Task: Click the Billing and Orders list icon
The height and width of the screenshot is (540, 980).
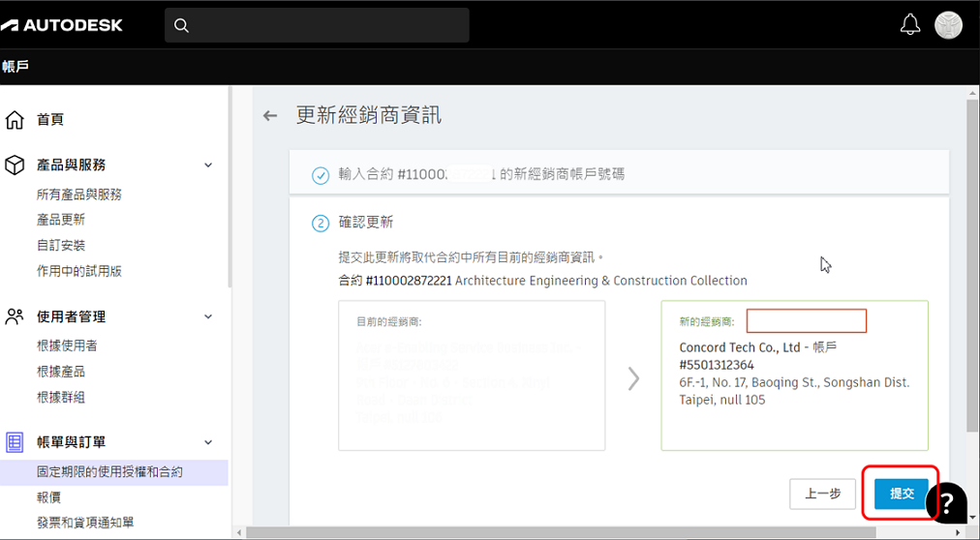Action: coord(15,442)
